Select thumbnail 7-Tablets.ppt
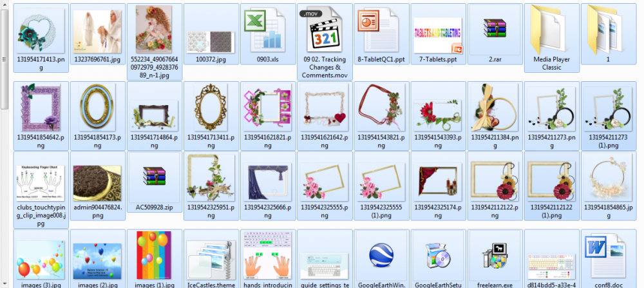This screenshot has width=644, height=288. (x=438, y=35)
